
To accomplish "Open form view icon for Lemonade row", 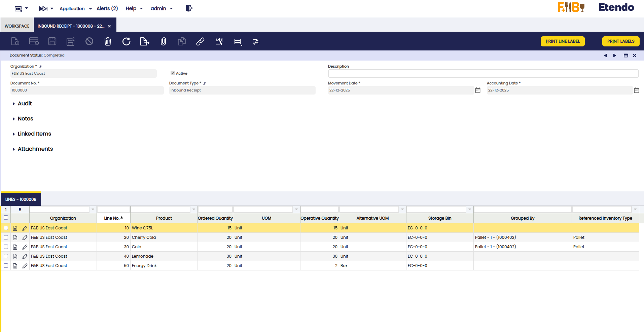I will point(15,256).
